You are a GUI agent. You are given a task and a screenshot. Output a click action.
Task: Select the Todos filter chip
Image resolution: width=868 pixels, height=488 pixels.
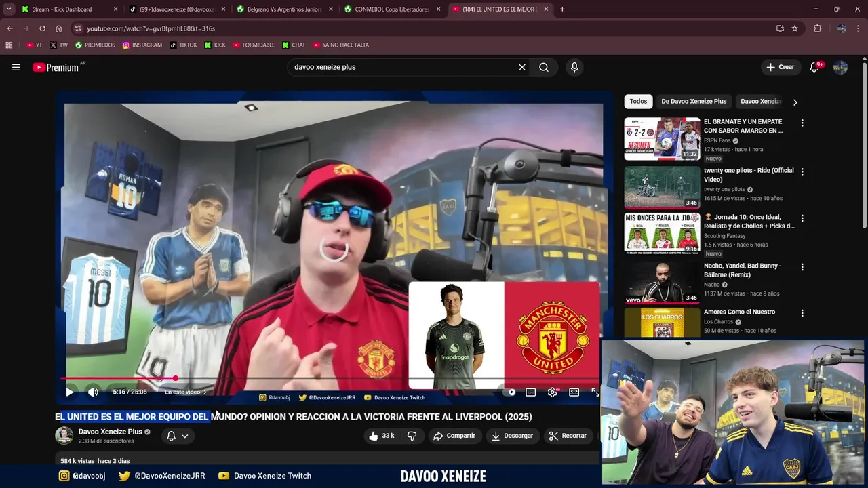[x=638, y=102]
